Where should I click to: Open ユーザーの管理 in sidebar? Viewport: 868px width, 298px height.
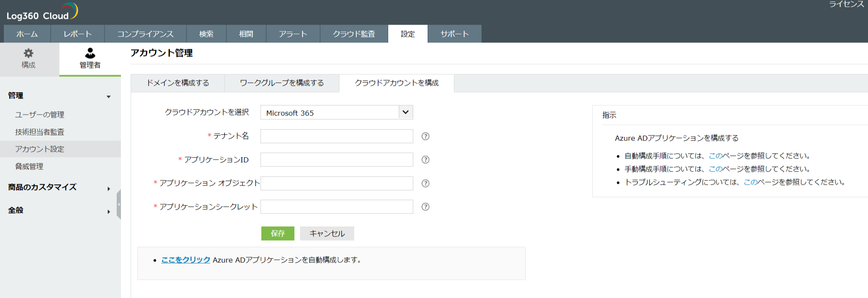click(40, 115)
